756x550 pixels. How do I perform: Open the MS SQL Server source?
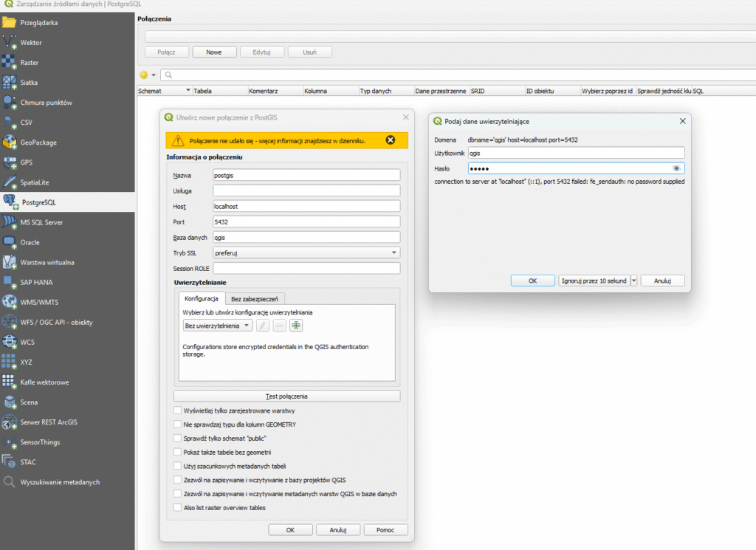click(x=41, y=222)
